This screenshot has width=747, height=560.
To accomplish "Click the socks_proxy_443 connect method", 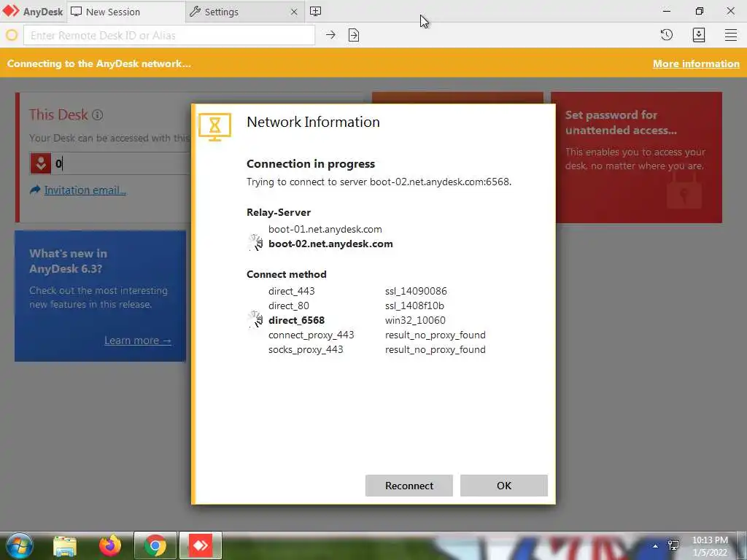I will tap(306, 349).
